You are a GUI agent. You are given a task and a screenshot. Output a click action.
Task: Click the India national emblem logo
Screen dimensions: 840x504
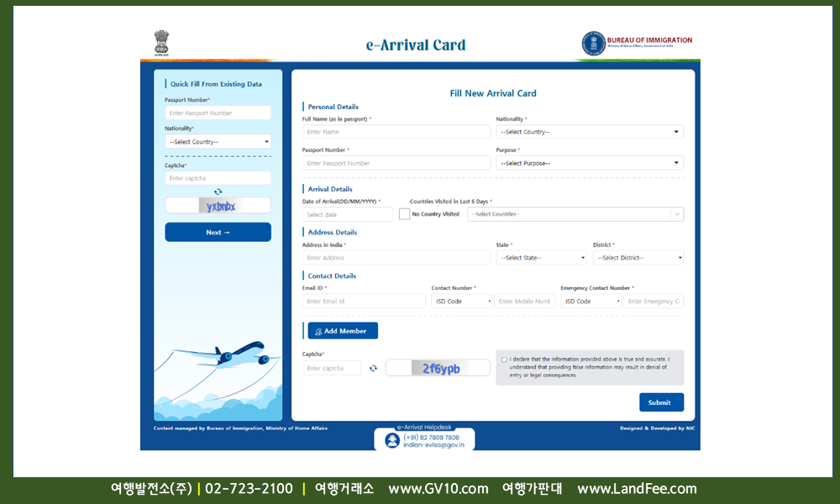[160, 43]
